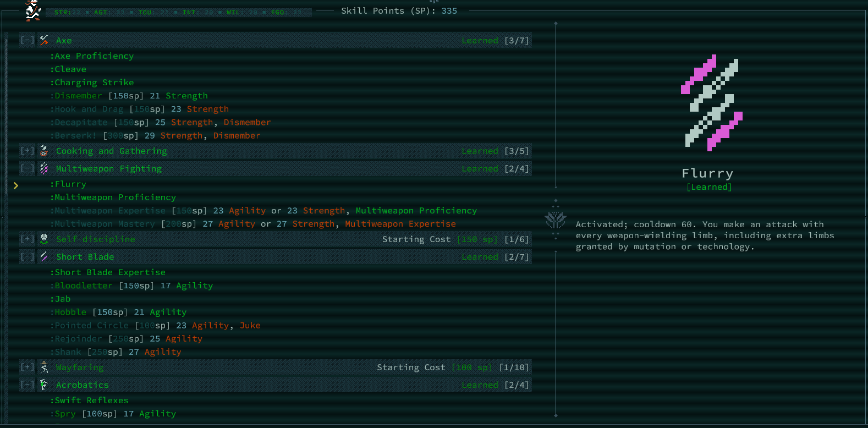Click the Wayfaring category icon
This screenshot has width=868, height=428.
click(x=44, y=367)
